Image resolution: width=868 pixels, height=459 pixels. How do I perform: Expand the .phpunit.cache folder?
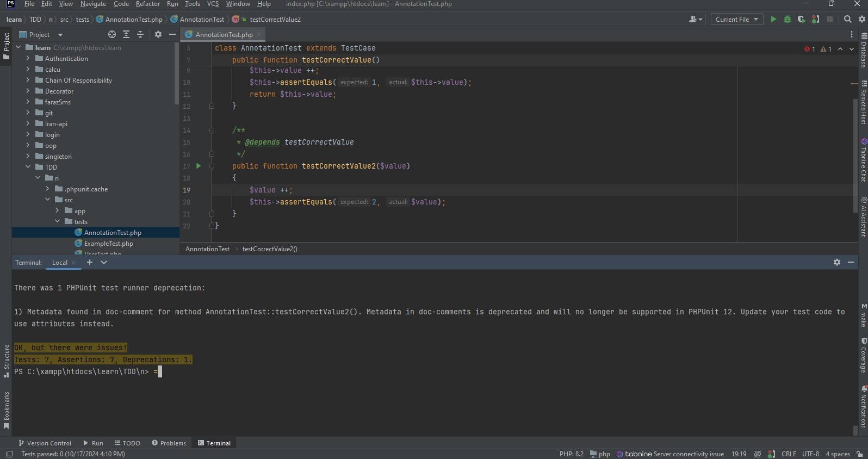click(x=47, y=189)
